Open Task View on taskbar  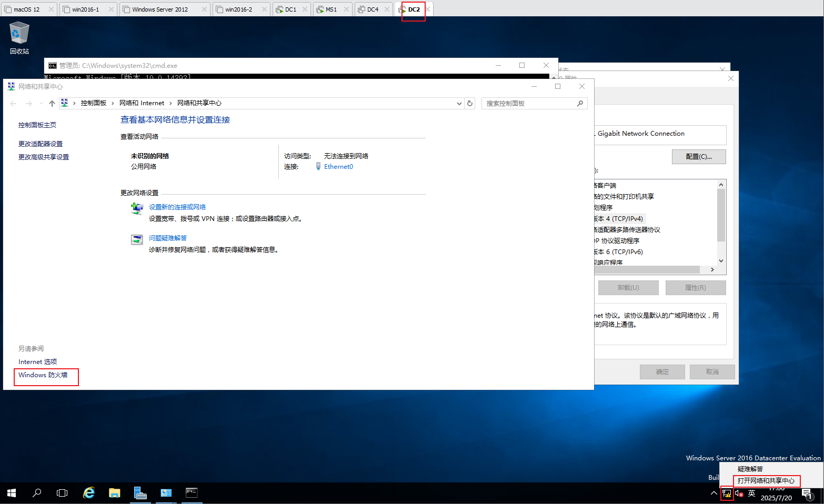(62, 493)
